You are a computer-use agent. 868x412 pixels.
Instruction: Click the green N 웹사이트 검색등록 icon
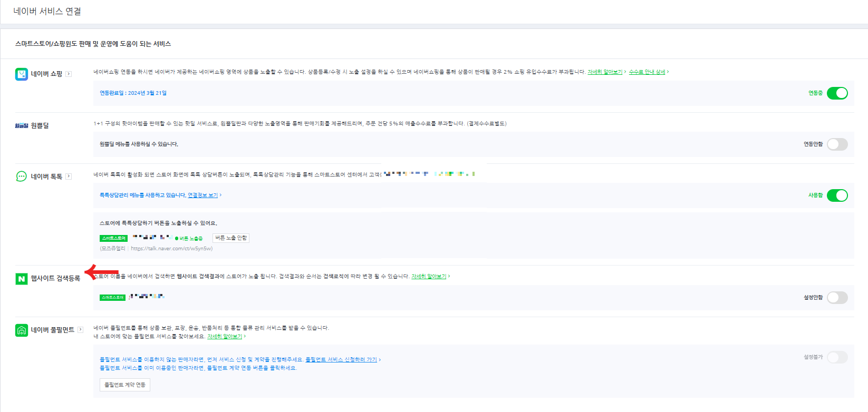click(22, 279)
